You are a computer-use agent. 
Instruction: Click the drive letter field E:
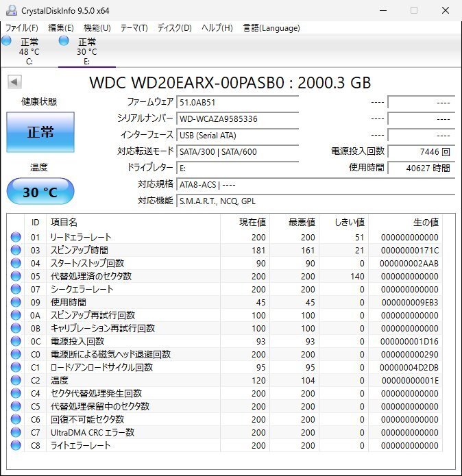(x=238, y=168)
